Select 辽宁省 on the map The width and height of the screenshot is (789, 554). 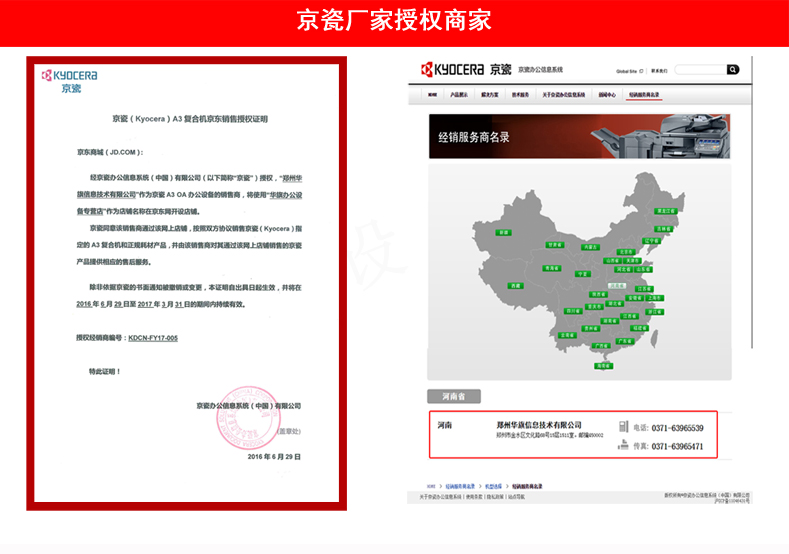[x=652, y=241]
